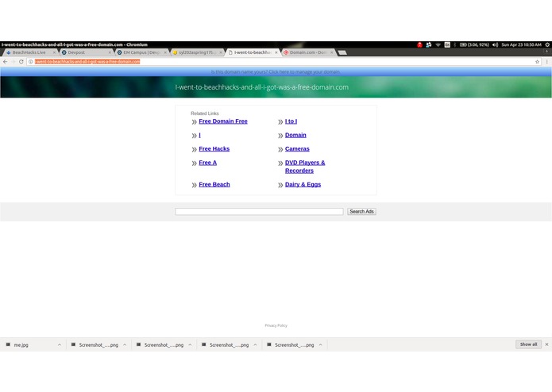Viewport: 552px width, 392px height.
Task: Open the I to I link
Action: (x=291, y=121)
